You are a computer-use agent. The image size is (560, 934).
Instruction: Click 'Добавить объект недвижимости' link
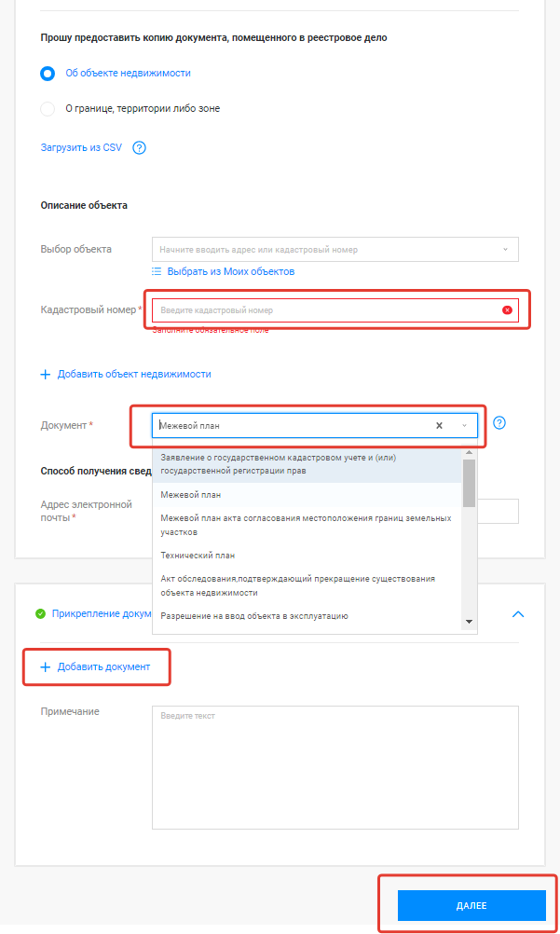134,374
